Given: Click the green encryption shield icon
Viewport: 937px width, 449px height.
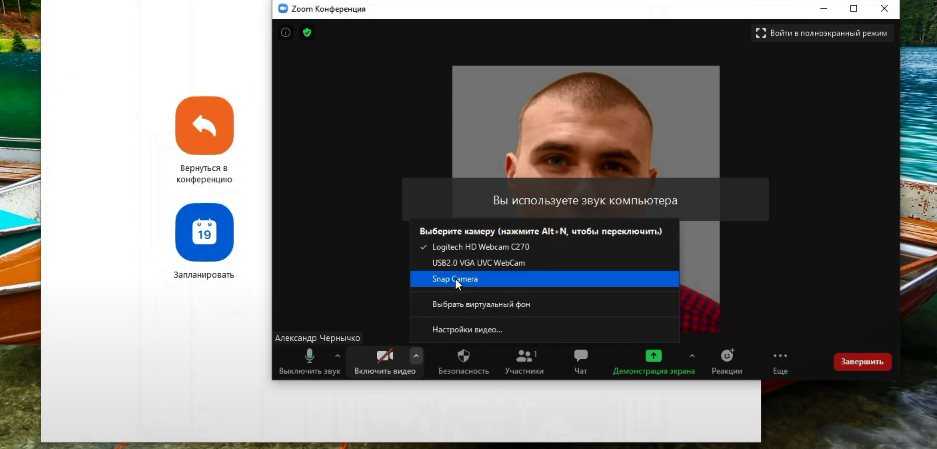Looking at the screenshot, I should click(x=307, y=32).
